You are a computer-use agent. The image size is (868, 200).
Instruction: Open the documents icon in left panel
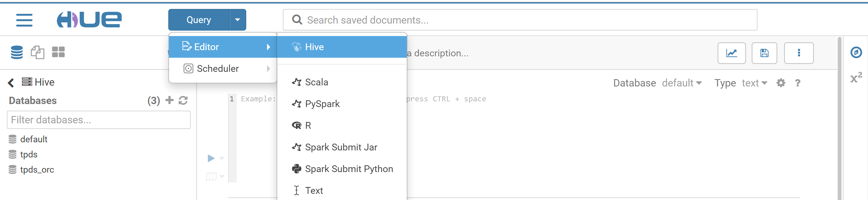coord(37,52)
